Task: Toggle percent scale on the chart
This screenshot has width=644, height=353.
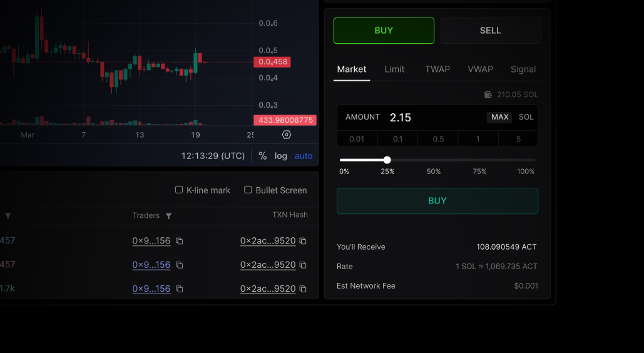Action: 263,156
